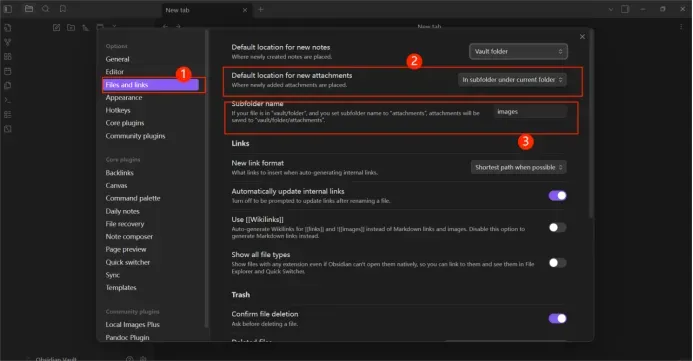Close the New tab tab
The width and height of the screenshot is (693, 361).
[x=245, y=10]
